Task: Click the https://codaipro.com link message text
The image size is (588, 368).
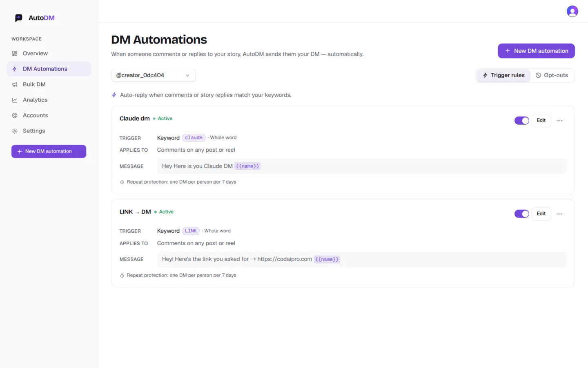Action: click(x=285, y=259)
